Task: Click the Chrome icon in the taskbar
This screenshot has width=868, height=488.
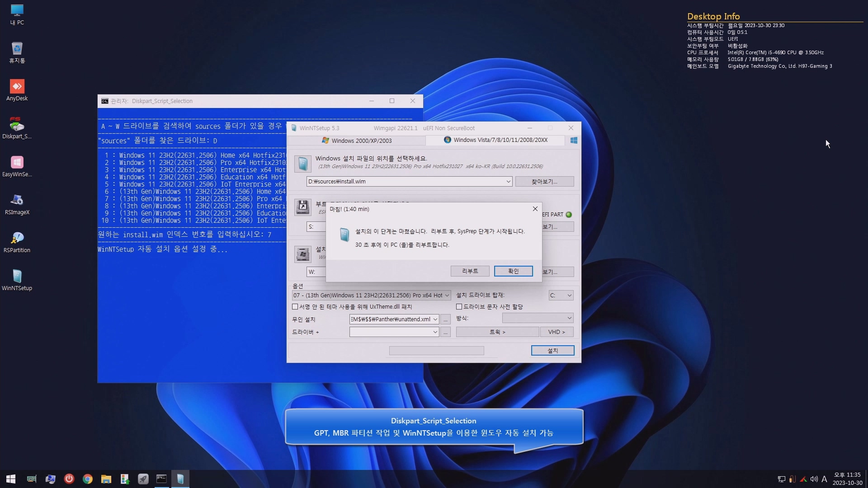Action: [x=88, y=479]
